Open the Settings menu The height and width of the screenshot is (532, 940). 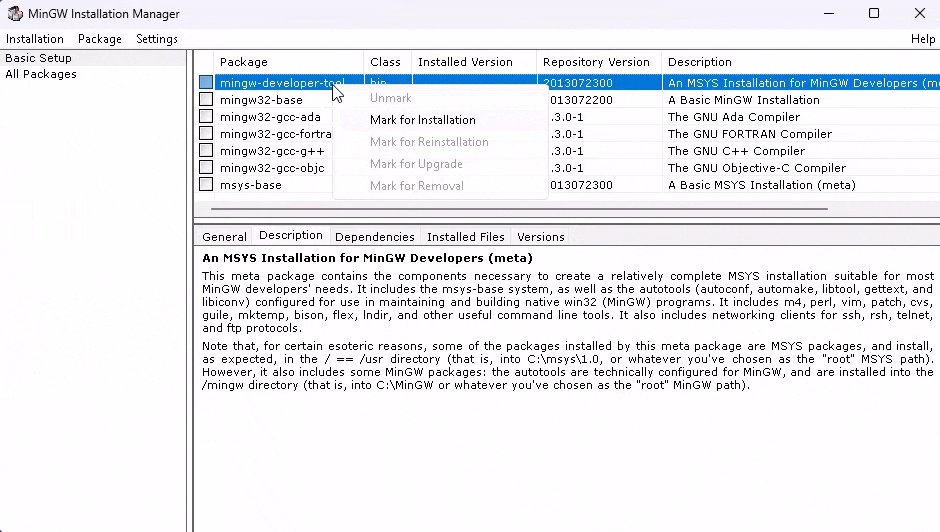(x=157, y=39)
